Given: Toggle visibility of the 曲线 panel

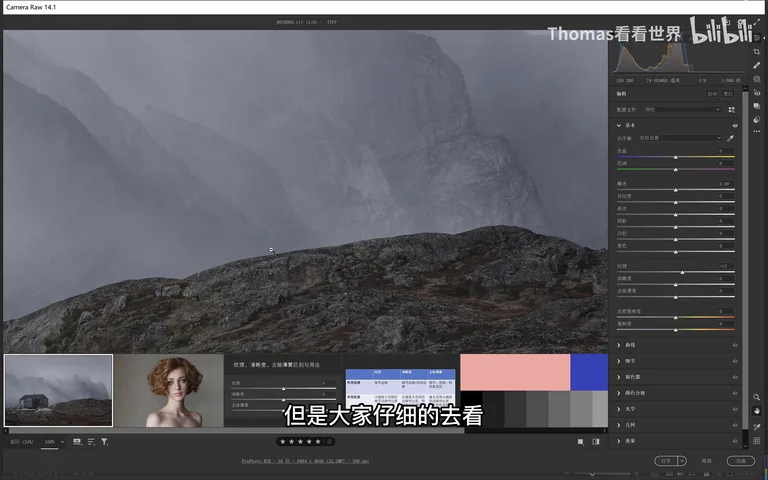Looking at the screenshot, I should click(x=735, y=345).
